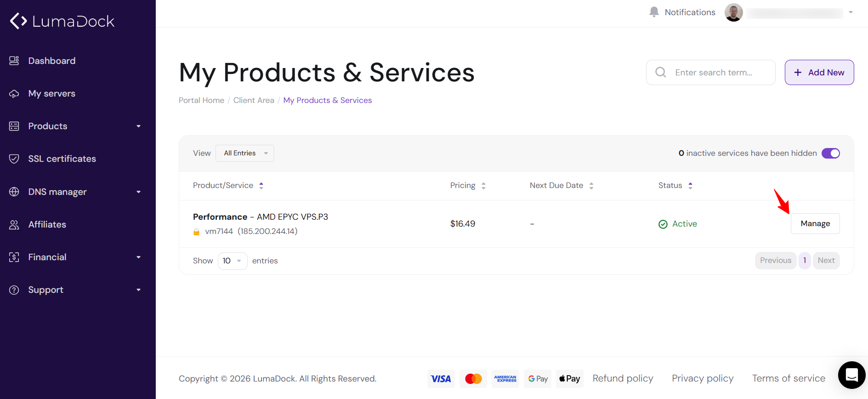The height and width of the screenshot is (399, 868).
Task: Click the Affiliates people icon
Action: [14, 224]
